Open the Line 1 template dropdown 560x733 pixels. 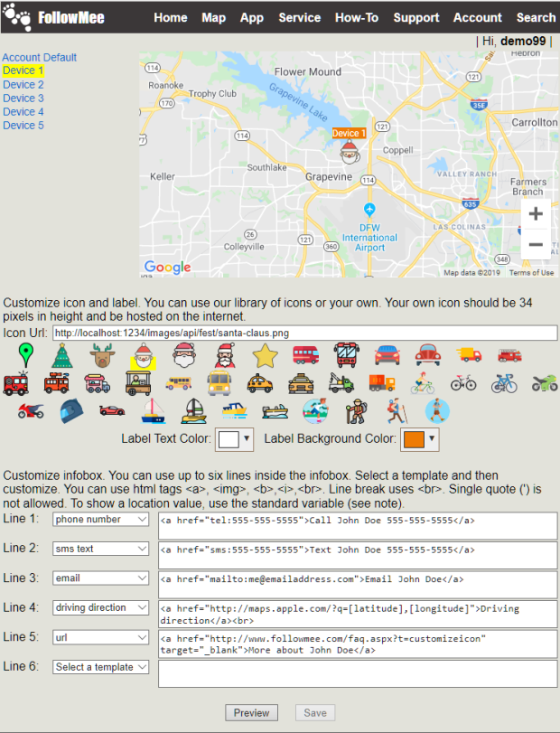coord(101,520)
